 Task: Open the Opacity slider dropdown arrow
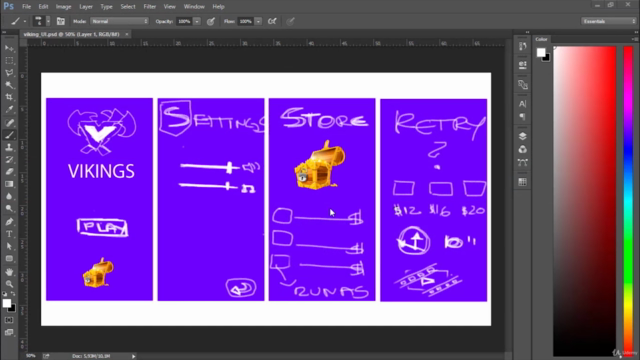pyautogui.click(x=197, y=21)
